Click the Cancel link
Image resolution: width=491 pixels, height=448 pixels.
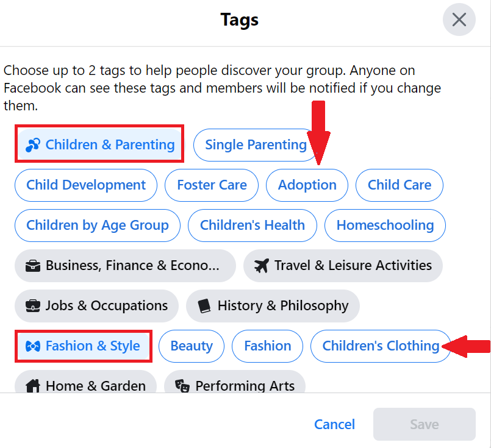[334, 424]
